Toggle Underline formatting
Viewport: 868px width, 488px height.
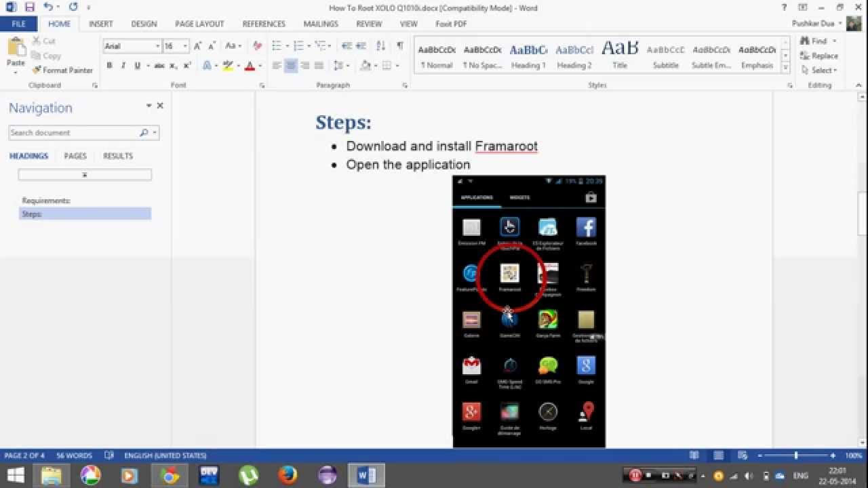(138, 66)
